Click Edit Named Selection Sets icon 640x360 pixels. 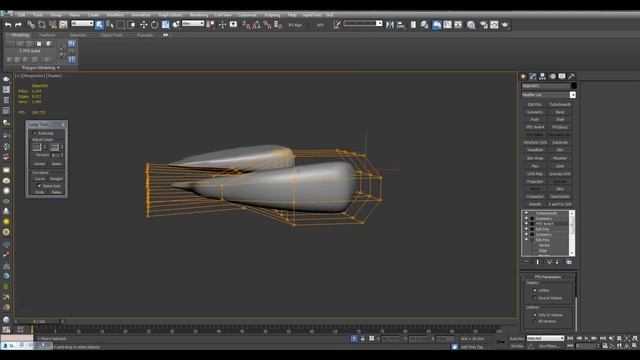pyautogui.click(x=337, y=25)
